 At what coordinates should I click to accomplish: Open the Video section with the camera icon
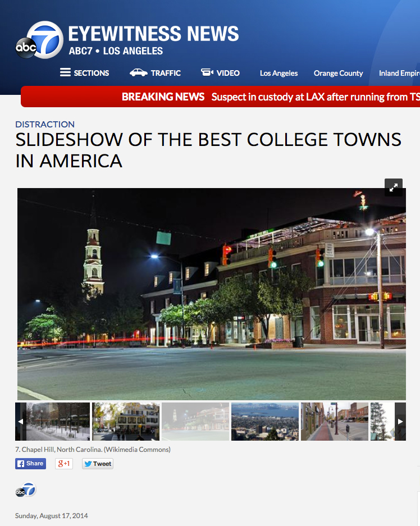click(221, 73)
